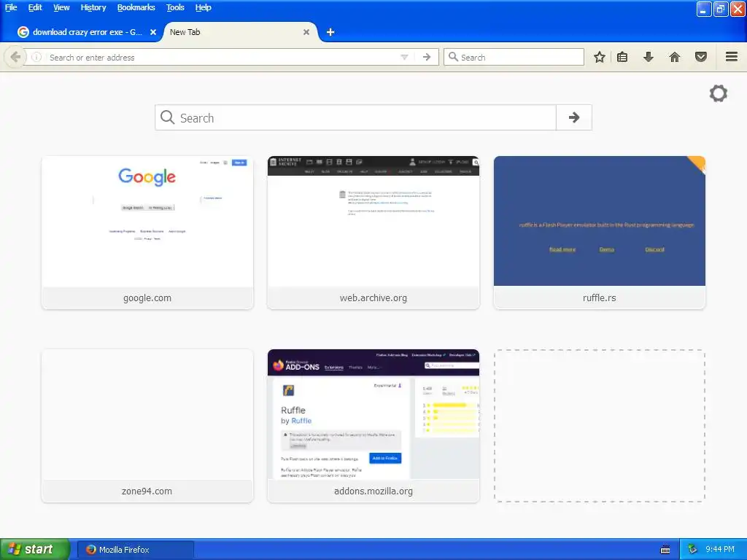The width and height of the screenshot is (747, 560).
Task: Click the magnifier icon in toolbar search box
Action: 453,57
